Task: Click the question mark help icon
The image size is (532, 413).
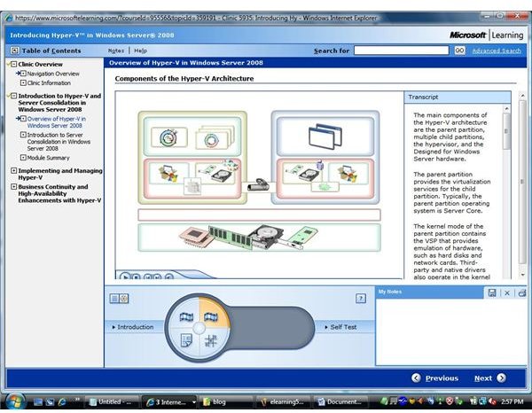Action: click(361, 299)
